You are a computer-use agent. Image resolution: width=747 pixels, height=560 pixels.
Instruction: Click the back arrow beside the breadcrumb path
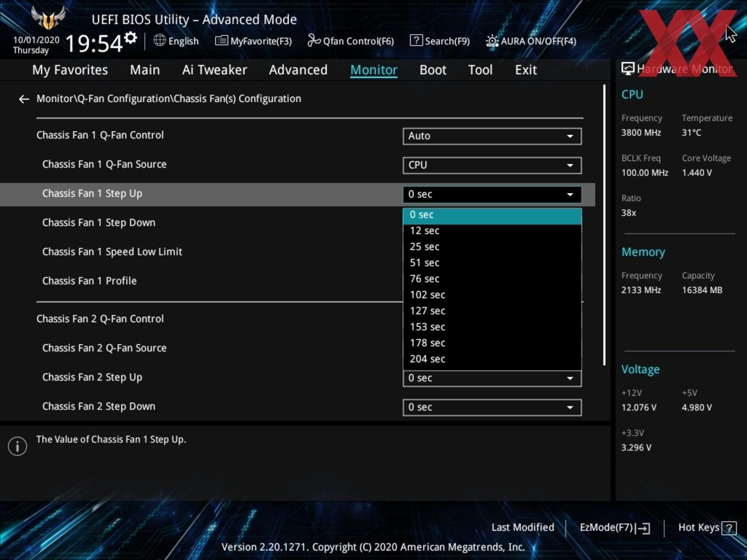tap(24, 99)
